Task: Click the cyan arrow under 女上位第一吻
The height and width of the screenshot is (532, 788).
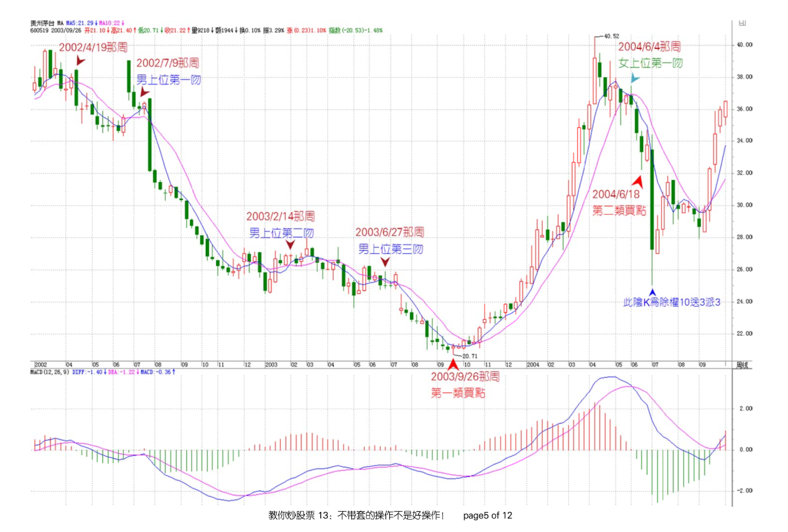Action: pyautogui.click(x=635, y=78)
